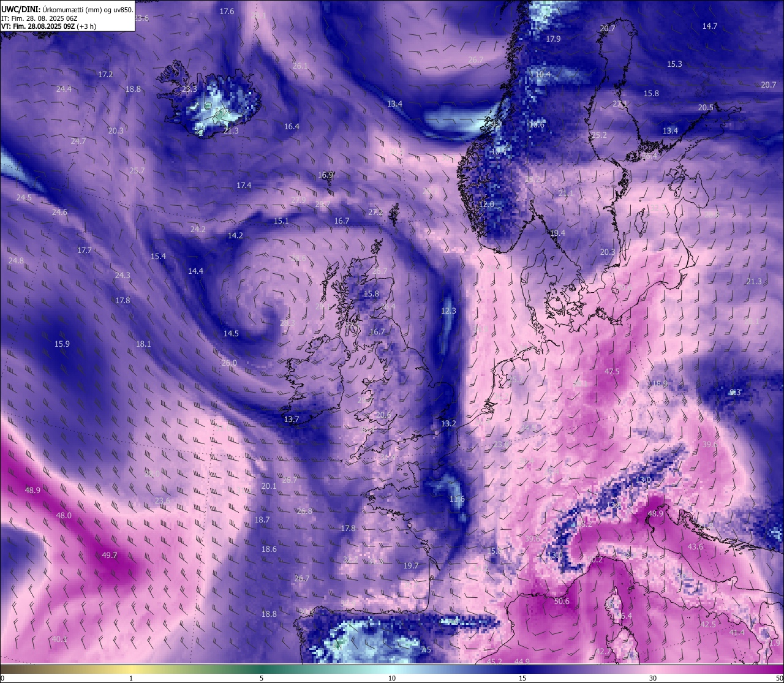Click the 14.5 value west of Ireland
Image resolution: width=784 pixels, height=683 pixels.
231,334
